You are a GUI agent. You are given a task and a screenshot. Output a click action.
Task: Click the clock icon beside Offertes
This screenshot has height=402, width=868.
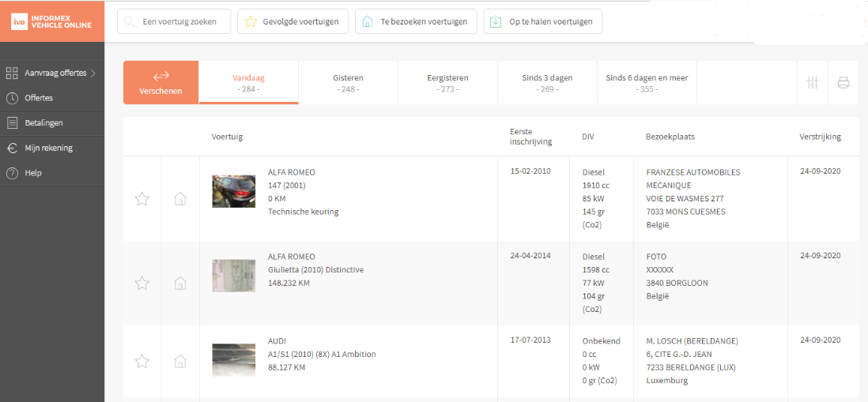point(12,99)
